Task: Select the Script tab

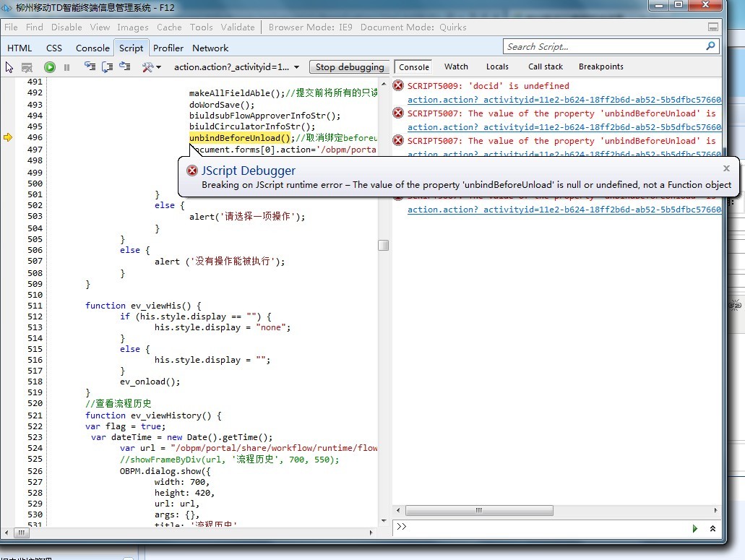Action: tap(131, 48)
